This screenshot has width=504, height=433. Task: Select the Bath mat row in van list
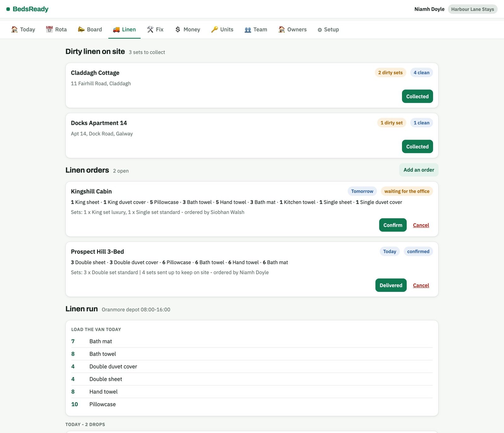pyautogui.click(x=252, y=341)
